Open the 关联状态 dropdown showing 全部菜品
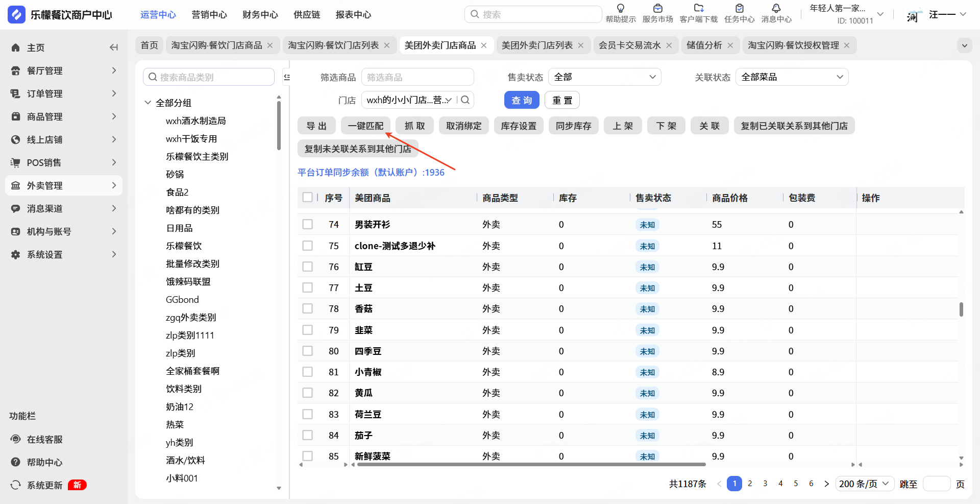Viewport: 980px width, 504px height. (791, 77)
